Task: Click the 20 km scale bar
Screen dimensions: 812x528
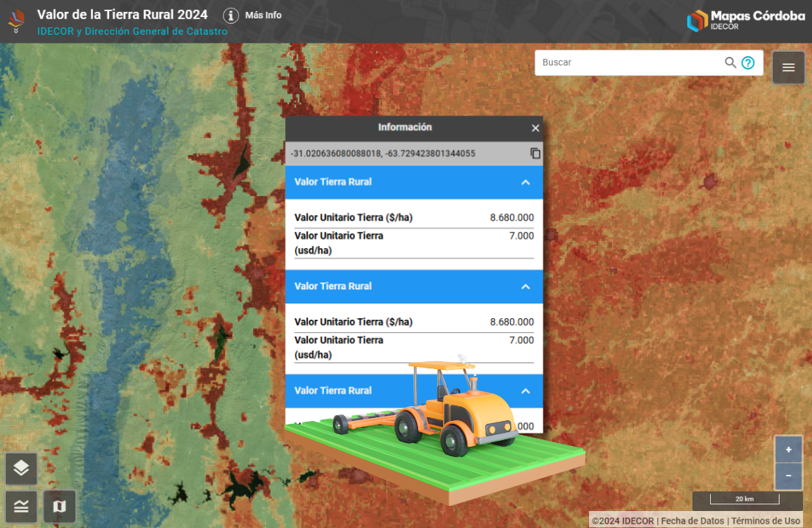Action: click(x=745, y=499)
